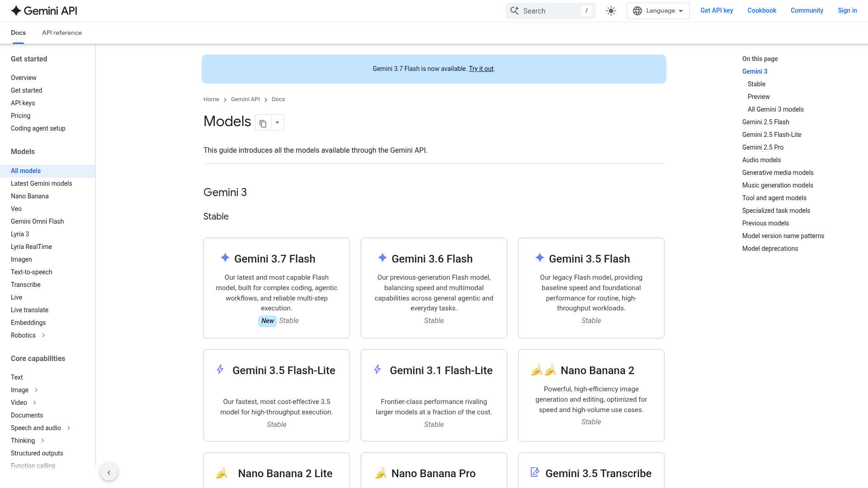Click Get API key in header

point(717,10)
